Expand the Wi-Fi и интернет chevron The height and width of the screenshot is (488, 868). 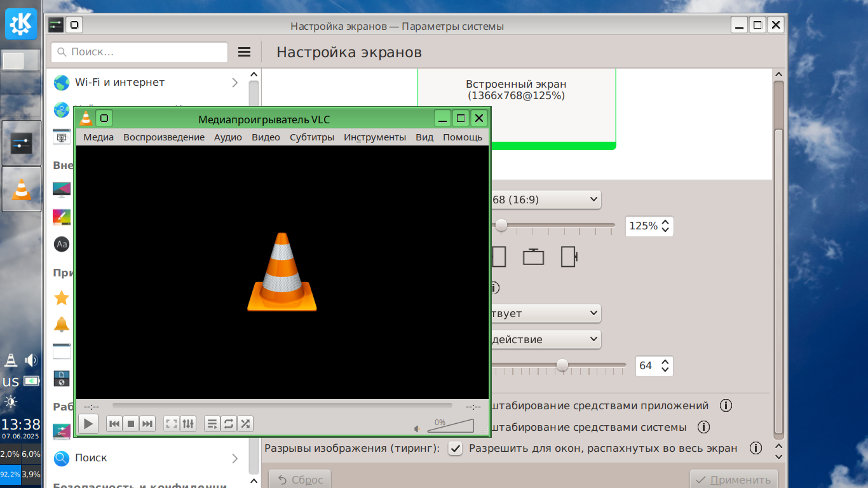click(x=235, y=83)
